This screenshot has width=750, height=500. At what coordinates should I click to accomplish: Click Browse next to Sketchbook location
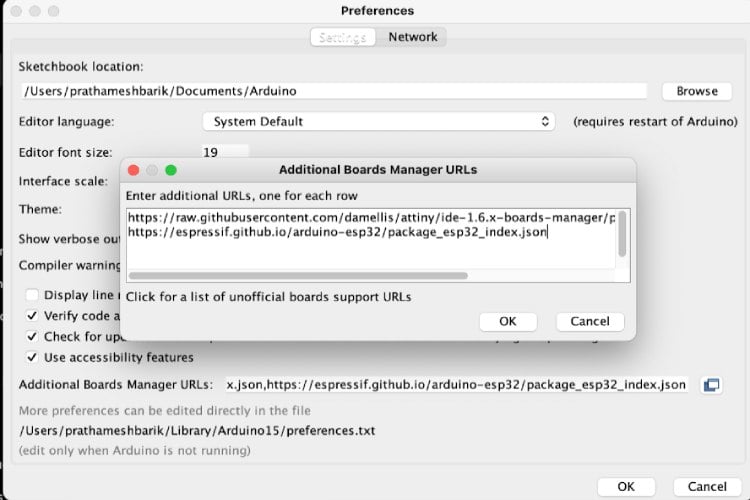coord(696,91)
